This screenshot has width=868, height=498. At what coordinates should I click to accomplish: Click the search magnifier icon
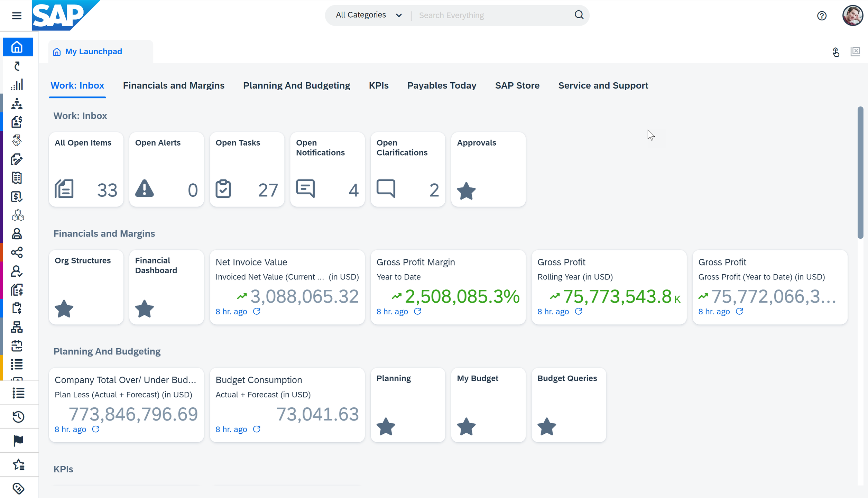pos(579,15)
